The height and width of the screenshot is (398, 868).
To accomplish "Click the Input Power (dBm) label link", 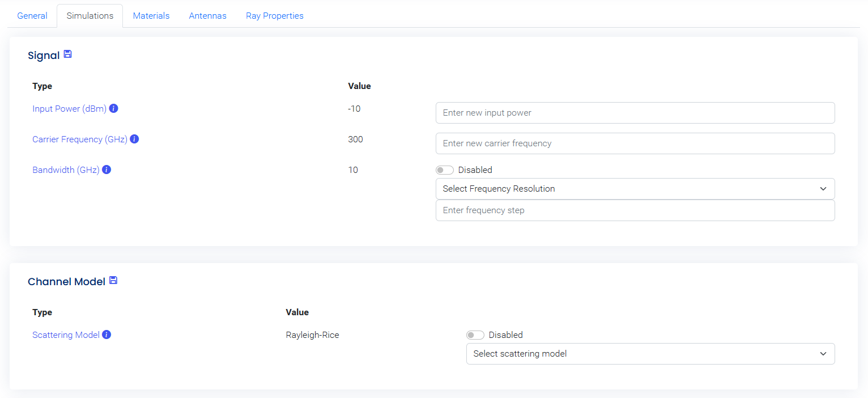I will point(69,108).
